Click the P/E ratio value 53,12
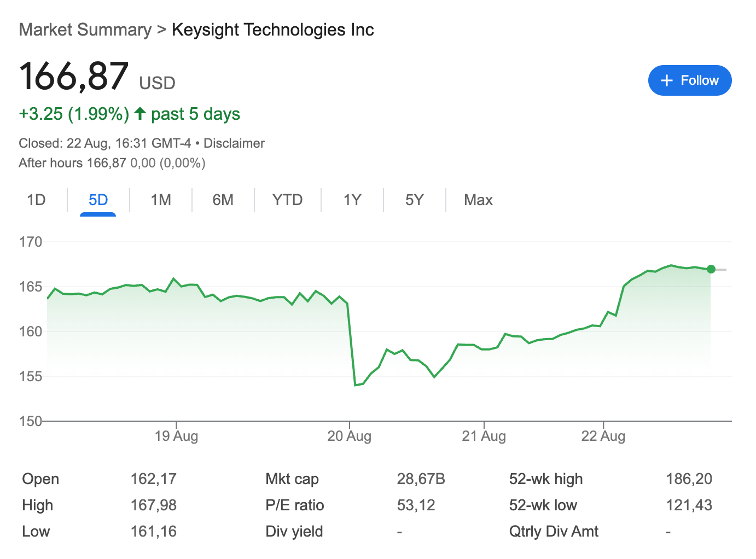756x559 pixels. coord(416,505)
